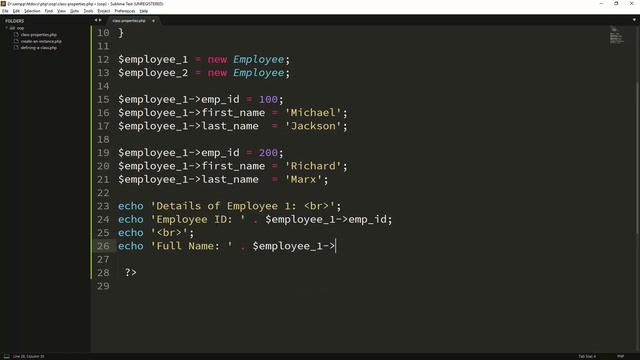
Task: Open the Edit menu
Action: tap(16, 11)
